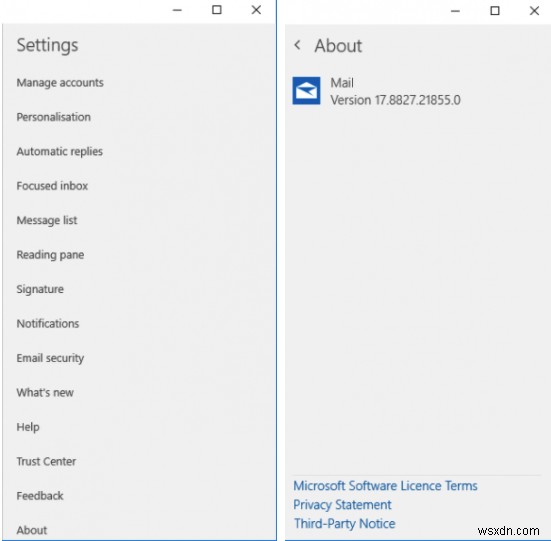551x541 pixels.
Task: Click the Mail app name text
Action: (342, 83)
